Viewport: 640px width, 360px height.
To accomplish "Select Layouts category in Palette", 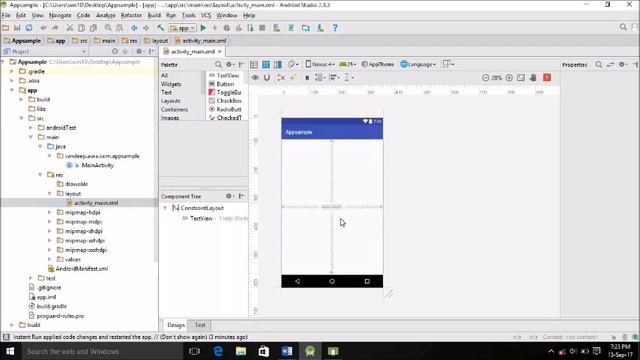I will click(x=171, y=101).
